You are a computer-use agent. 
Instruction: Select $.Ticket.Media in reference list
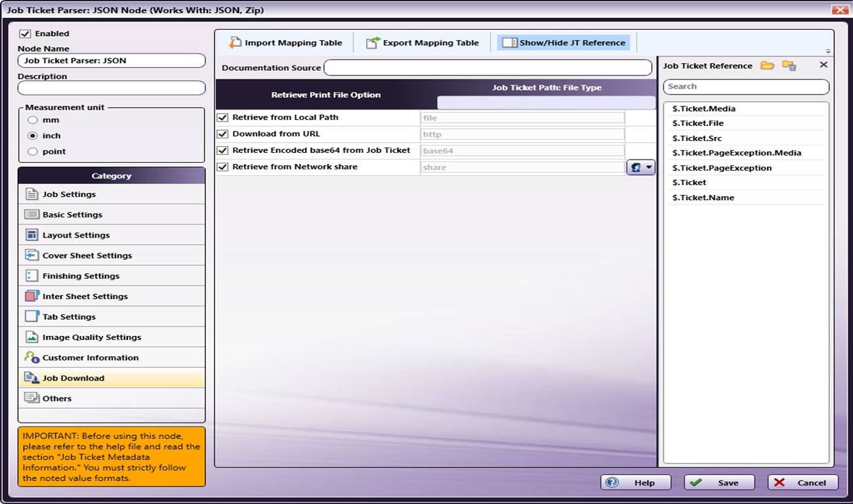coord(746,108)
